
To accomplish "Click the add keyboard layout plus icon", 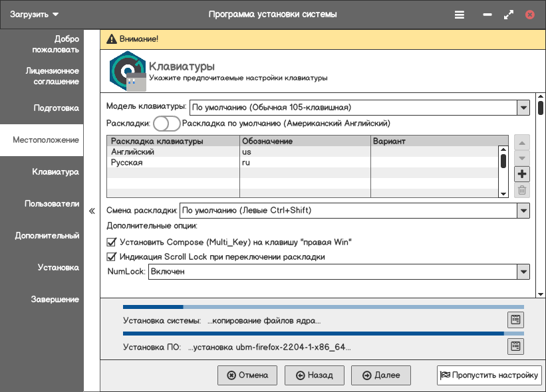I will (522, 174).
